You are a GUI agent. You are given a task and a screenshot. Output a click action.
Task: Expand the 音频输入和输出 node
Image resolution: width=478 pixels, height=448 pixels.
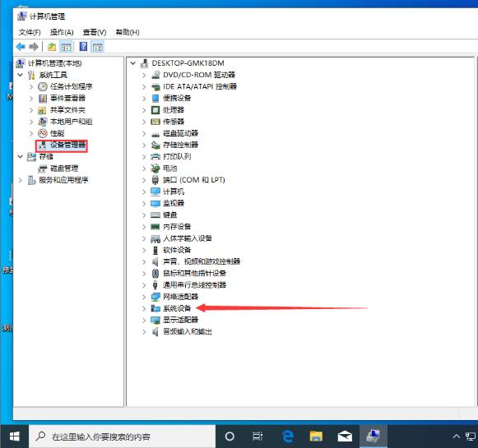144,331
